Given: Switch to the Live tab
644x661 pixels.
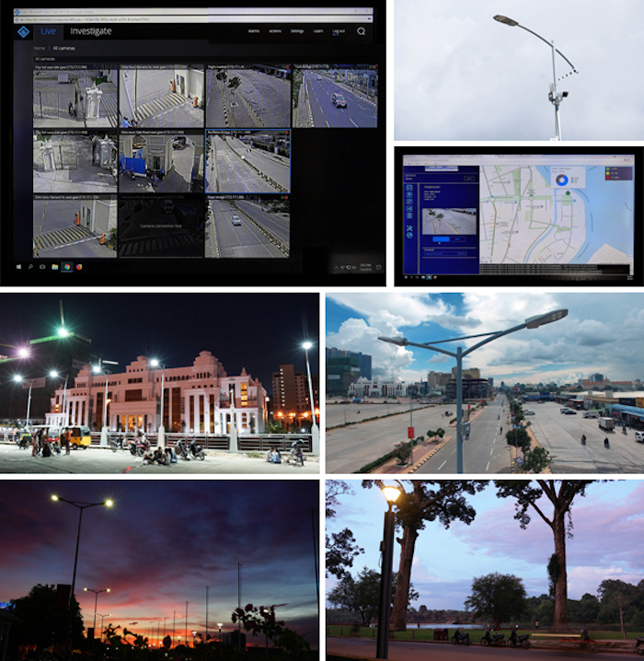Looking at the screenshot, I should point(48,31).
